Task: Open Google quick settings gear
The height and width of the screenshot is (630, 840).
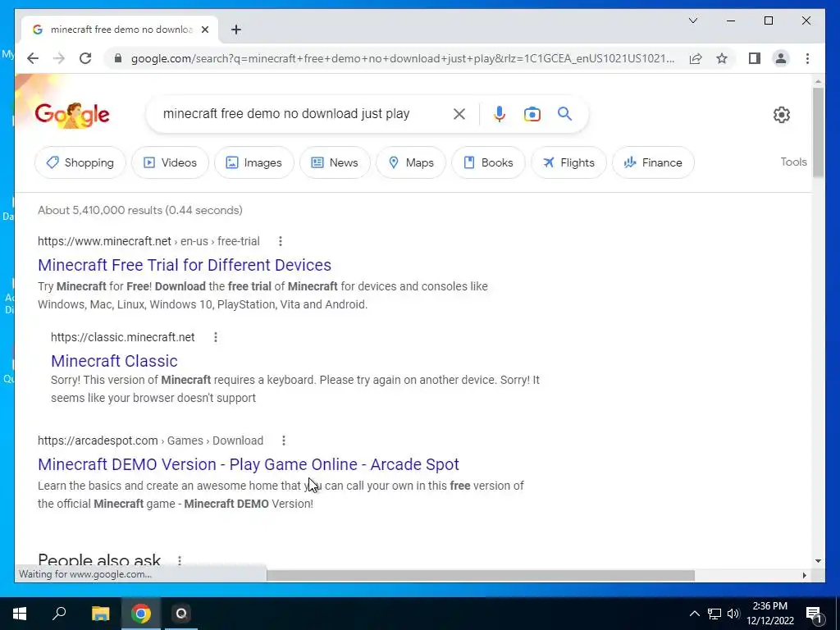Action: (x=781, y=115)
